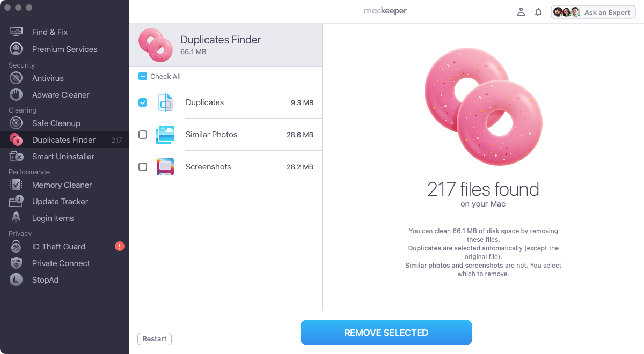Click the REMOVE SELECTED button

click(386, 333)
